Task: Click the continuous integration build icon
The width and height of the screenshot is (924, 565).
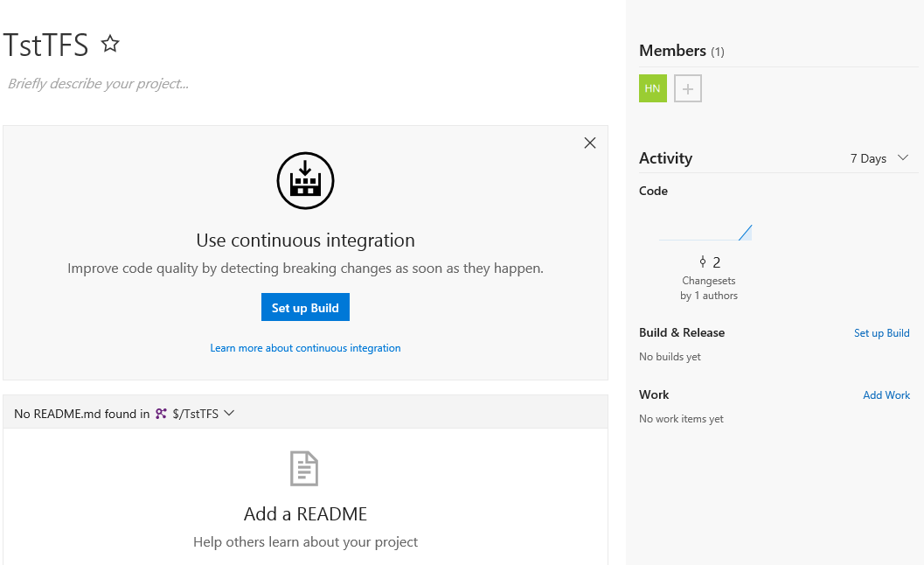Action: click(305, 180)
